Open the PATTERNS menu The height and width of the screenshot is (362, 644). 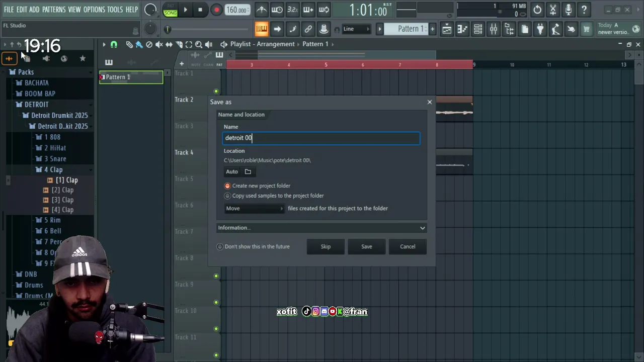click(54, 10)
